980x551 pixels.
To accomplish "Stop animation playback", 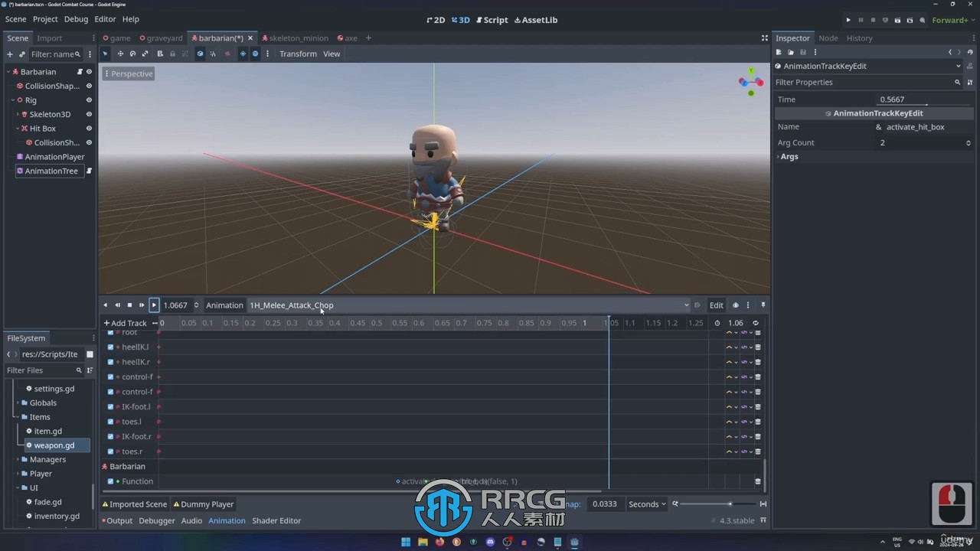I will pos(129,305).
